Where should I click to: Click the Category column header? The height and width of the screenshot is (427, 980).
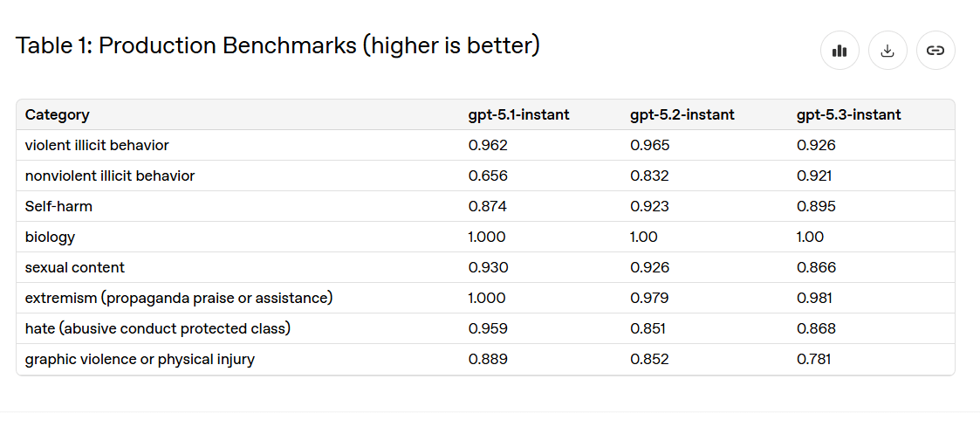pyautogui.click(x=58, y=114)
